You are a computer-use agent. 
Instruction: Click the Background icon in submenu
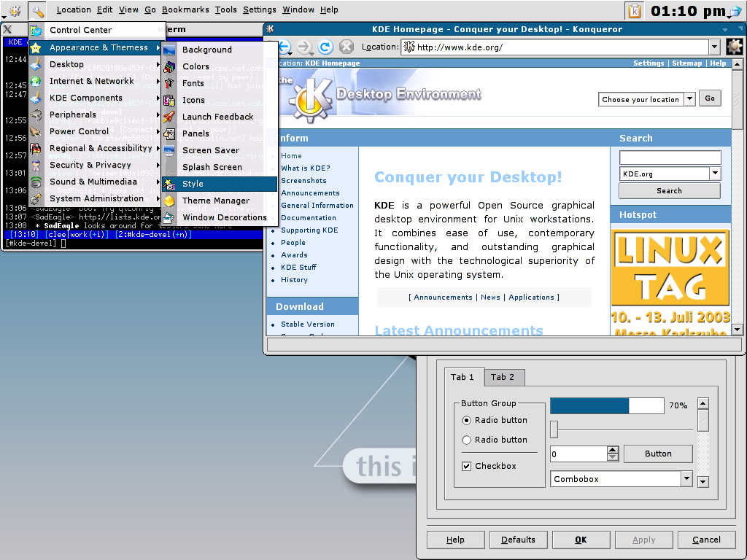169,50
